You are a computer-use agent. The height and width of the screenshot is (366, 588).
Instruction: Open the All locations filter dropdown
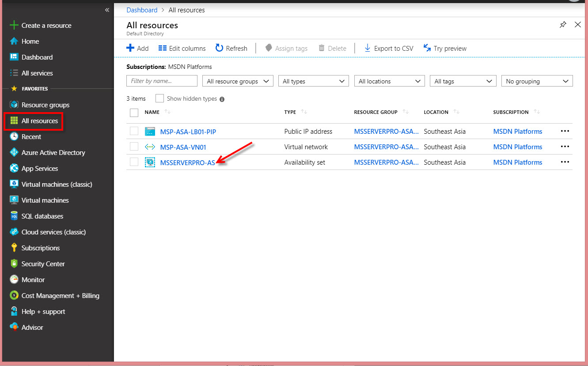(389, 81)
